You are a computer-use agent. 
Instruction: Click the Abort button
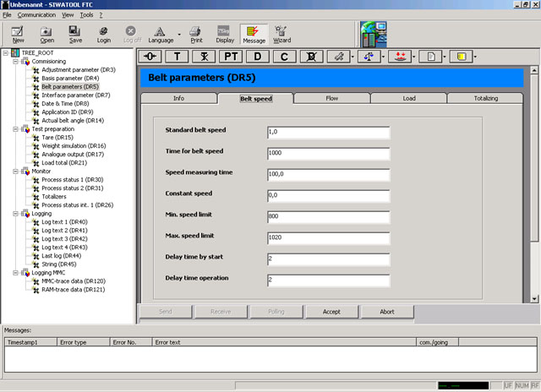pyautogui.click(x=387, y=312)
